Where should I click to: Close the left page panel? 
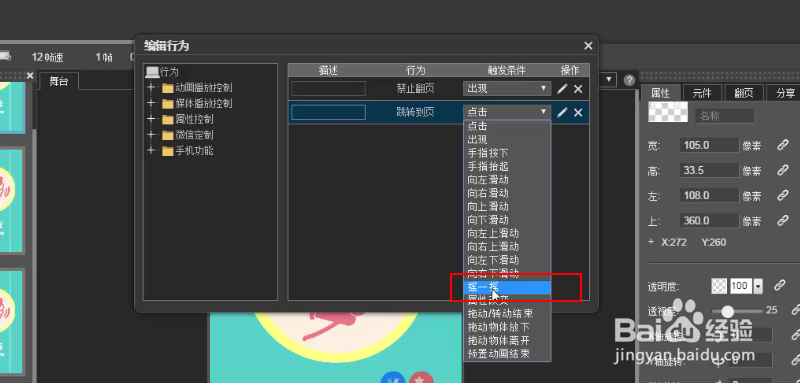point(30,76)
